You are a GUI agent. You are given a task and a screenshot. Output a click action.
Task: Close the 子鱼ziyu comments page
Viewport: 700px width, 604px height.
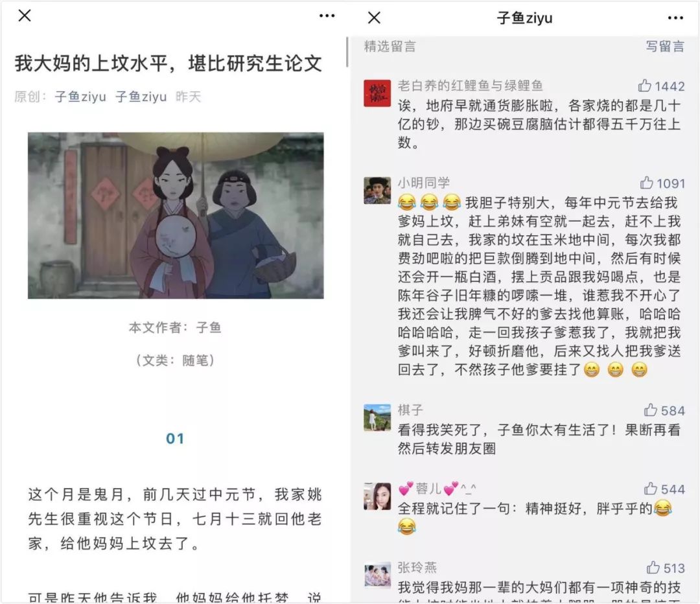[x=374, y=18]
